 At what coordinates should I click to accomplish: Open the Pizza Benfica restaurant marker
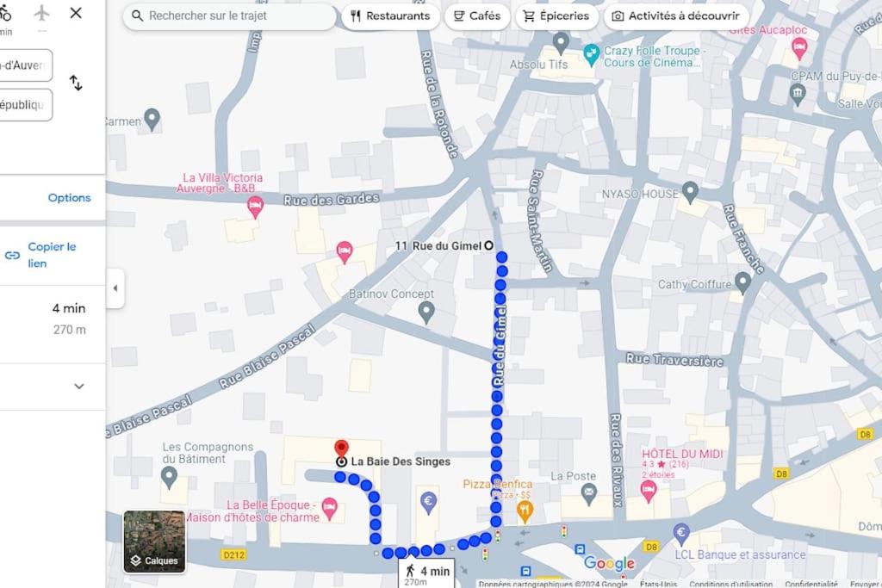tap(525, 511)
